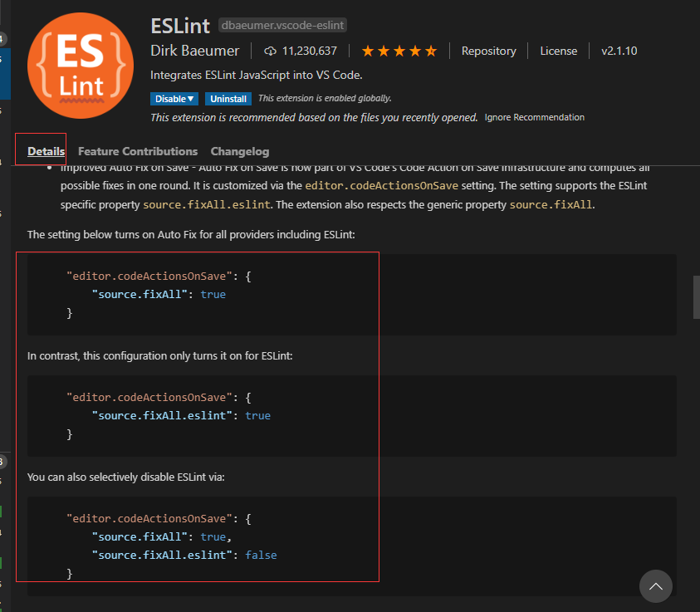The image size is (700, 612).
Task: Click the scroll-to-top circular arrow button
Action: coord(655,586)
